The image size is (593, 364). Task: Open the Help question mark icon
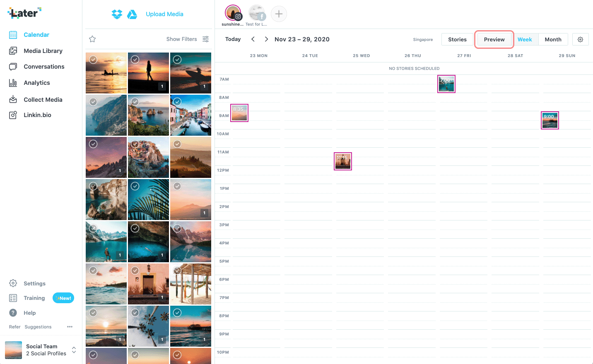pyautogui.click(x=13, y=313)
